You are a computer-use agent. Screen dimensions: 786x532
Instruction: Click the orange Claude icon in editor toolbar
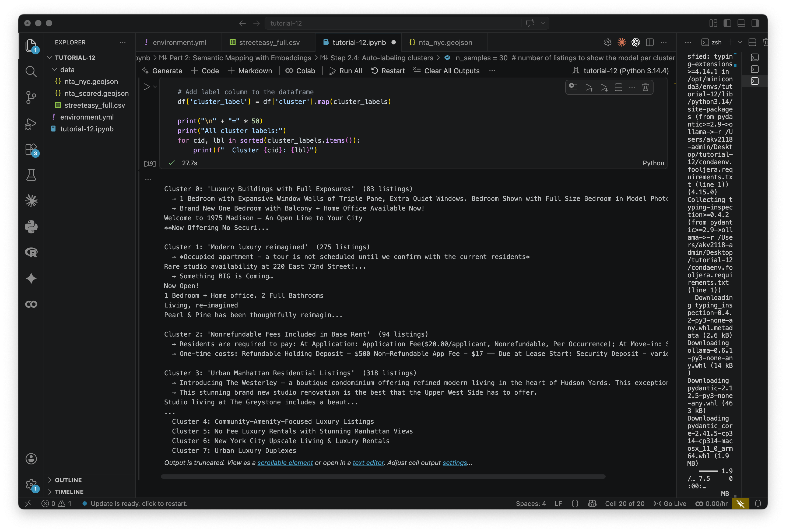pyautogui.click(x=622, y=42)
